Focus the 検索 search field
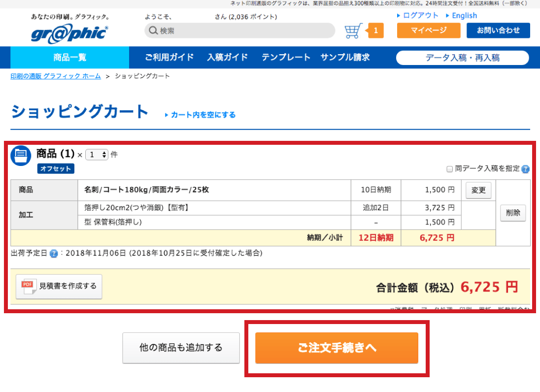The height and width of the screenshot is (392, 540). (x=246, y=31)
